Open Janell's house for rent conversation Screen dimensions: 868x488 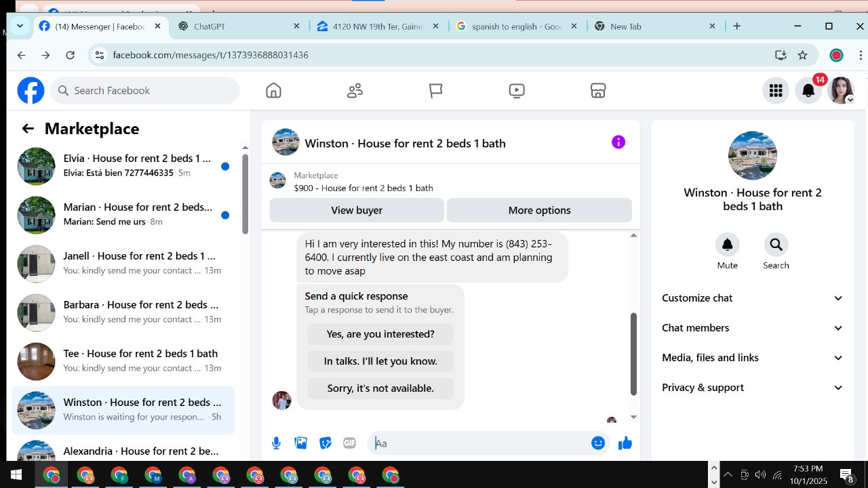(x=123, y=264)
